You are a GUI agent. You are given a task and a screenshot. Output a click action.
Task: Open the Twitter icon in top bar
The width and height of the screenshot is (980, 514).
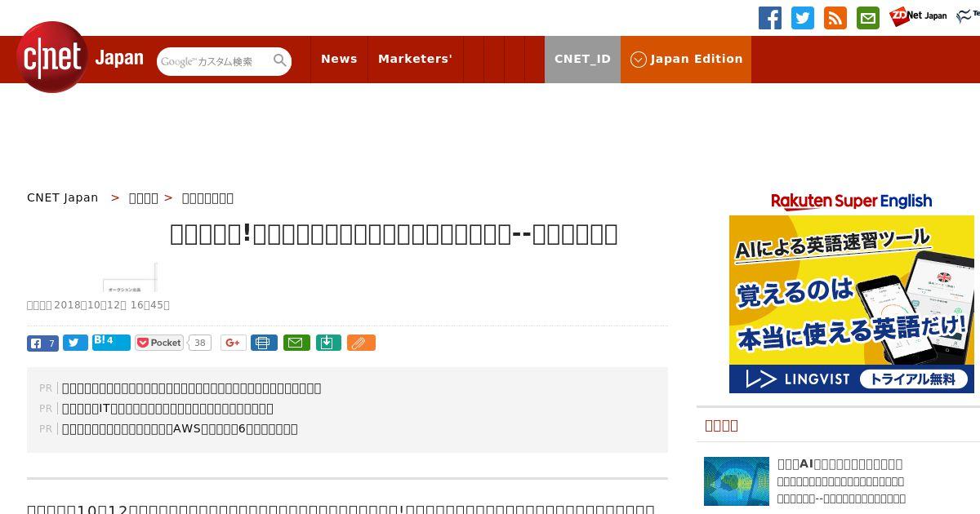803,18
